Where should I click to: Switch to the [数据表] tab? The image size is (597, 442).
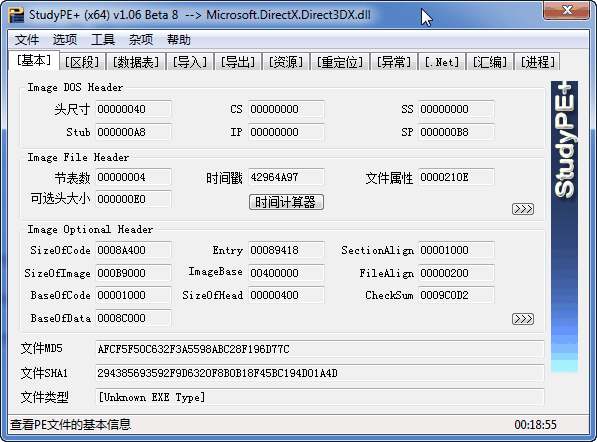tap(136, 62)
